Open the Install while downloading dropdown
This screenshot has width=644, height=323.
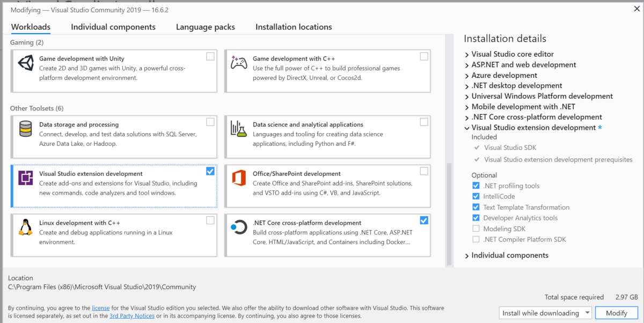coord(545,313)
